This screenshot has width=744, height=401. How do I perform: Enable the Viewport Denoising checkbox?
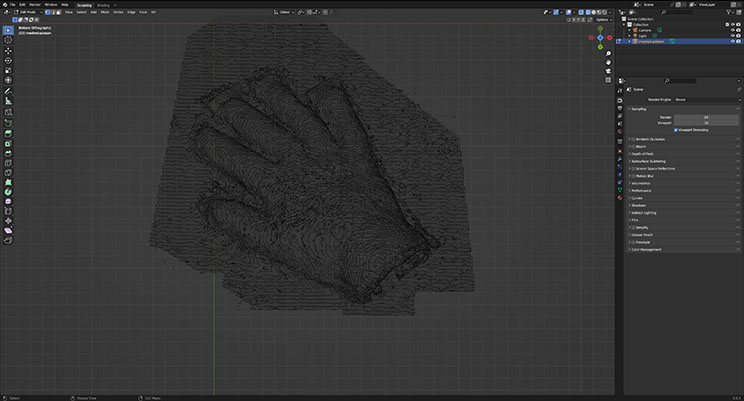677,130
